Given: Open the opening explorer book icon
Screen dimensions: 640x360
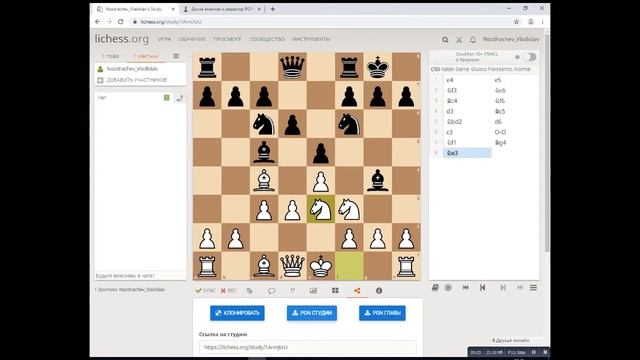Looking at the screenshot, I should click(x=435, y=288).
